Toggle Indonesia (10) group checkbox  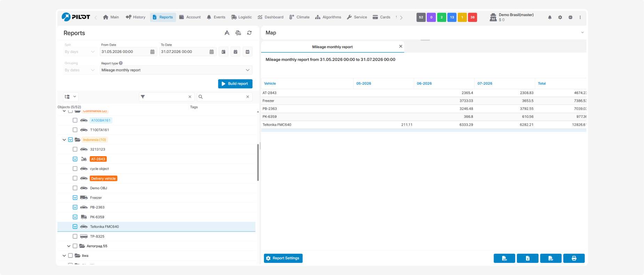click(70, 140)
